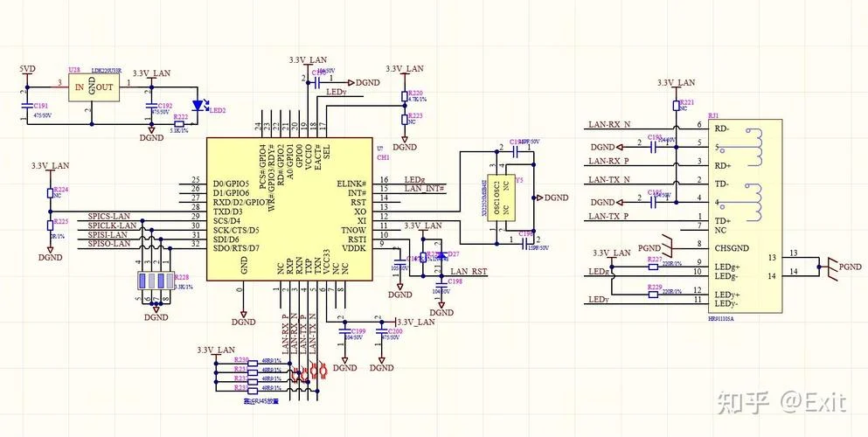Select resistor R221

click(x=676, y=106)
